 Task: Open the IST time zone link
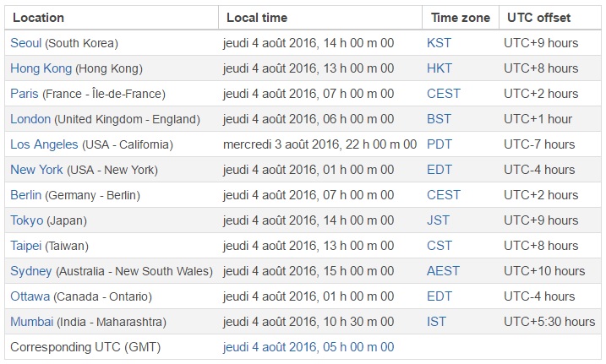pyautogui.click(x=436, y=322)
